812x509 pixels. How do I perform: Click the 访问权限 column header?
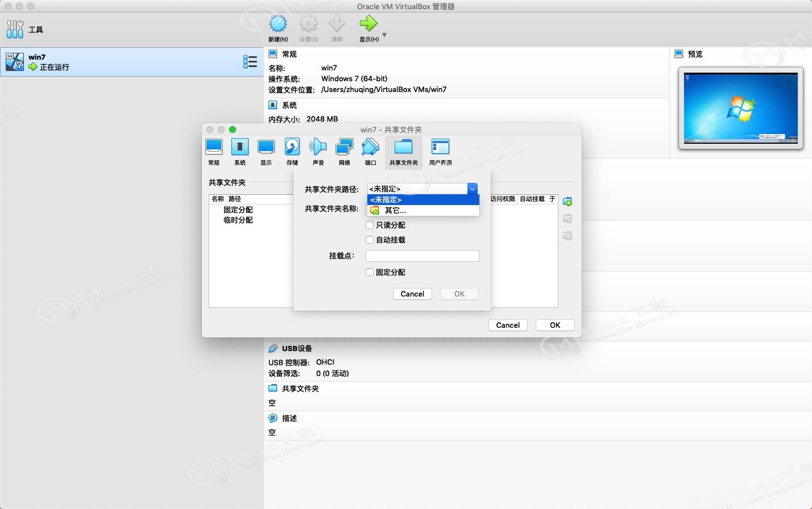[x=503, y=199]
